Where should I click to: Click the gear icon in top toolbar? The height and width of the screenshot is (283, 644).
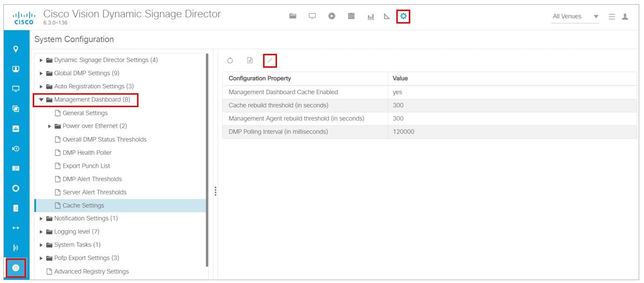click(403, 16)
